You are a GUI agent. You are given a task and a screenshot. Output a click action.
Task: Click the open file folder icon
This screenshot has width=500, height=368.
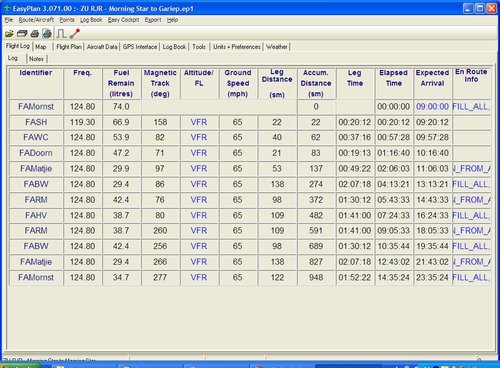9,34
